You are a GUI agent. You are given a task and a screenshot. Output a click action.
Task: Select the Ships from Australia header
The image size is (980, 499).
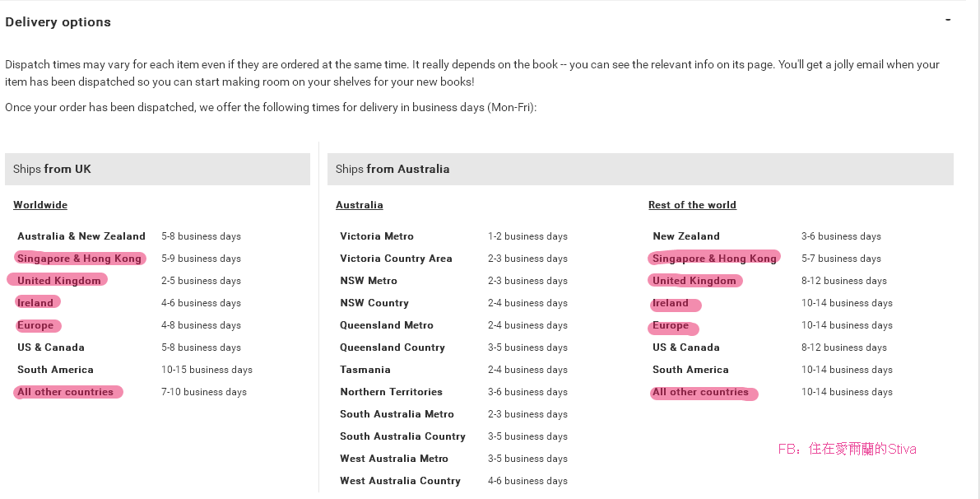point(392,169)
